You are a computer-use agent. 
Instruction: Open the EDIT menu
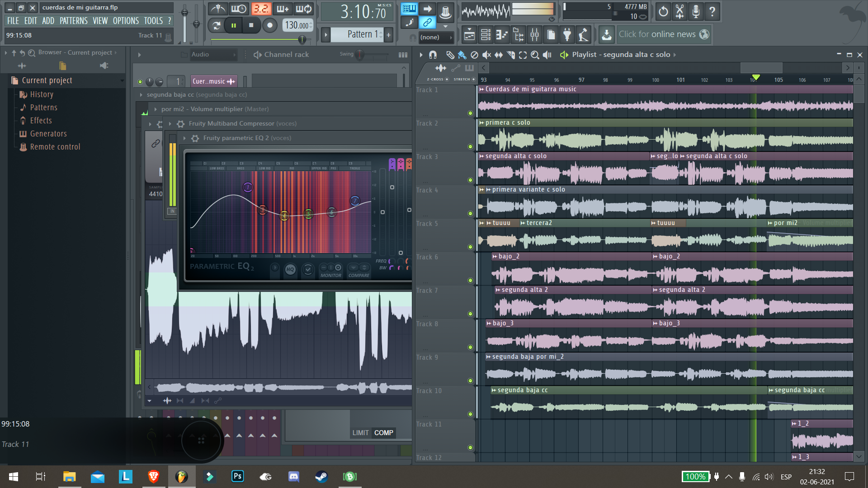[x=31, y=21]
